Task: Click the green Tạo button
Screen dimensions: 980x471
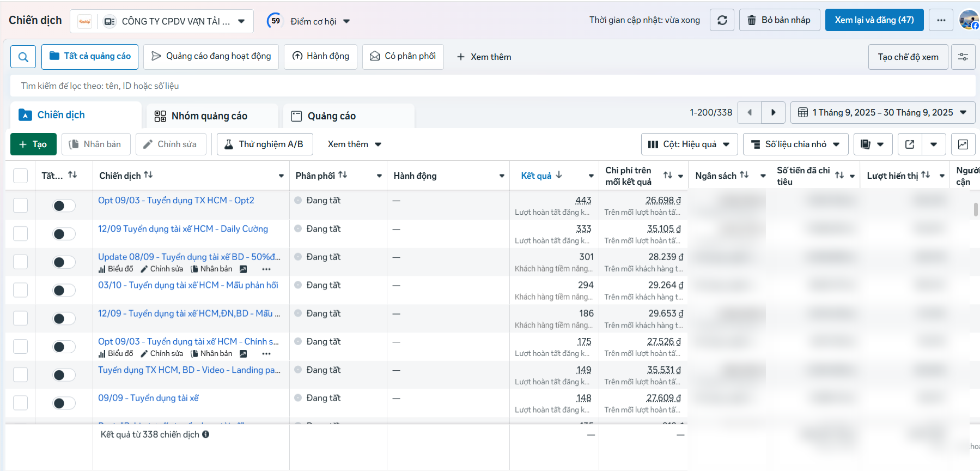Action: click(33, 144)
